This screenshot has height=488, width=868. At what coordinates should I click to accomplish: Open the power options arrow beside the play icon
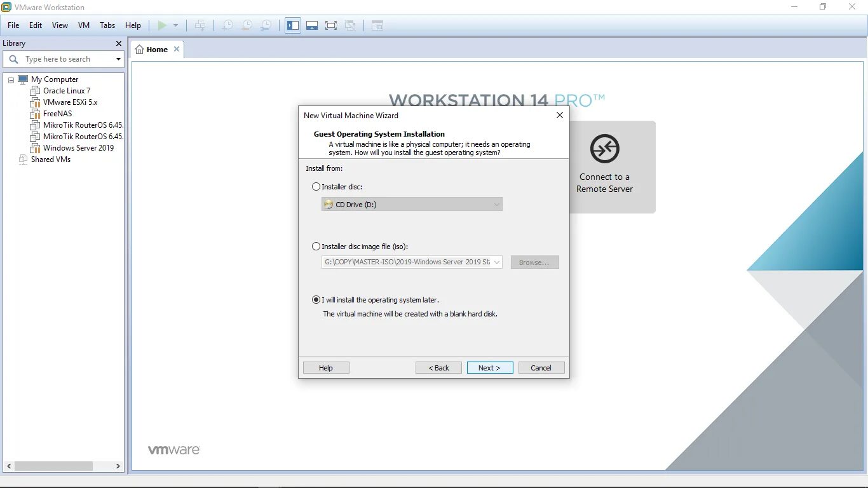176,25
